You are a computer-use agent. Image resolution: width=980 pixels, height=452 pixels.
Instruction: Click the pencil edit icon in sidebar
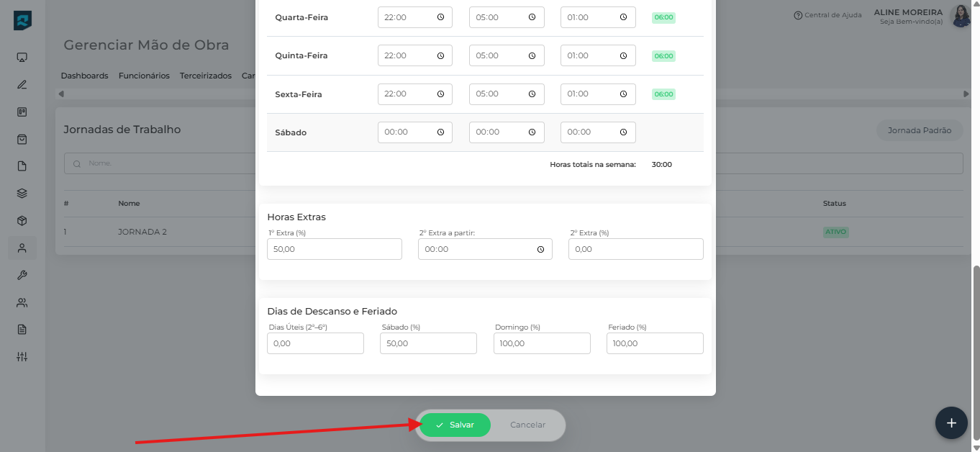(22, 84)
